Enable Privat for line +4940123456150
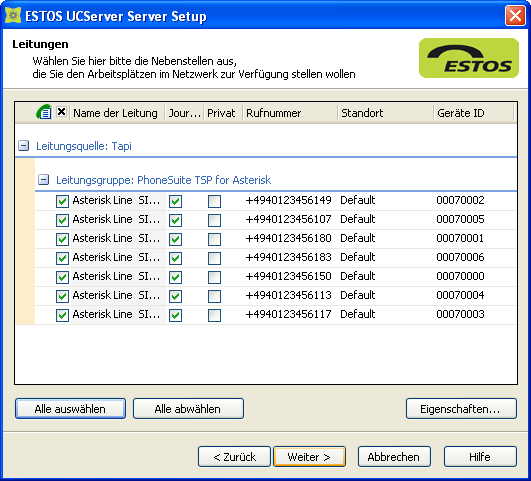 pyautogui.click(x=214, y=277)
